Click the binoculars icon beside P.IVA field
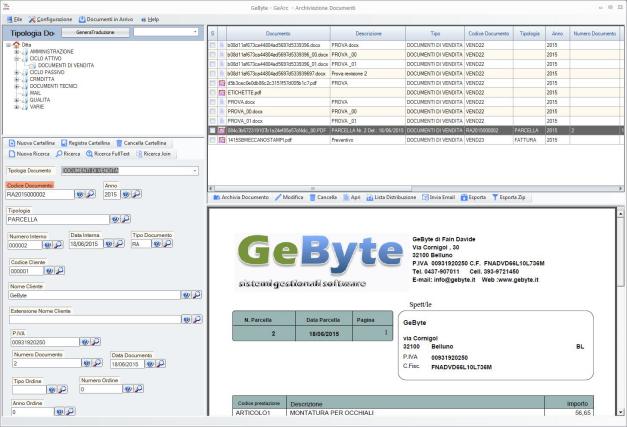 pos(85,341)
